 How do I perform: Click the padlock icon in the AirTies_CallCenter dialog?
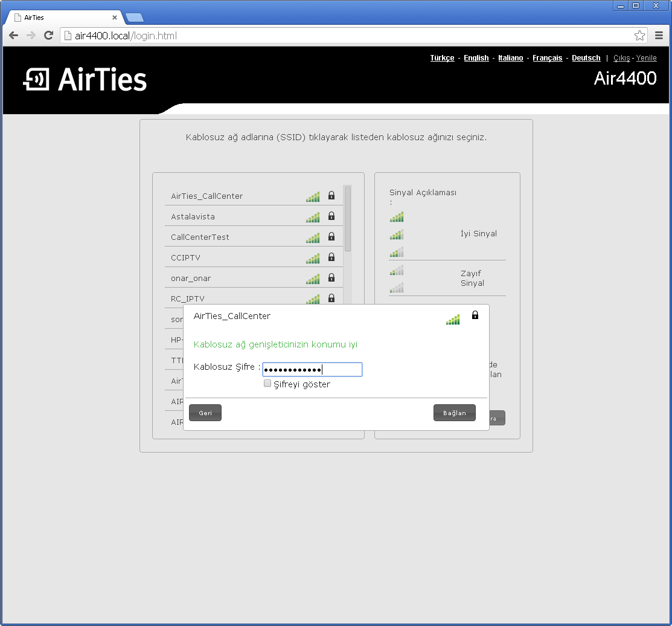(x=475, y=315)
